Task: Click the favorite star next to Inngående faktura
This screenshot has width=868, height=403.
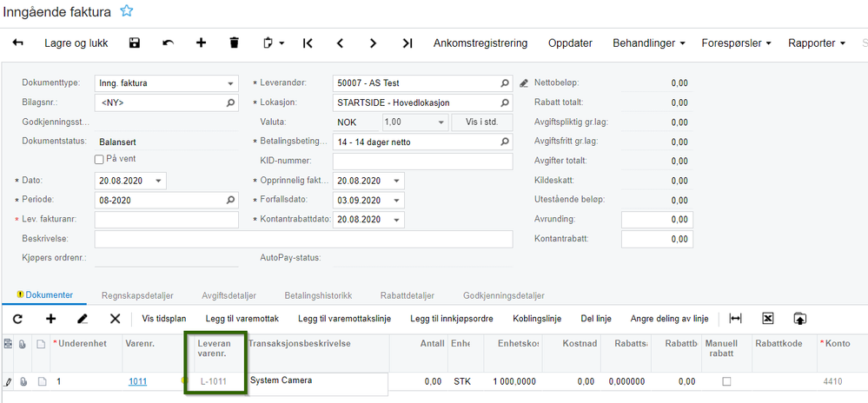Action: [127, 11]
